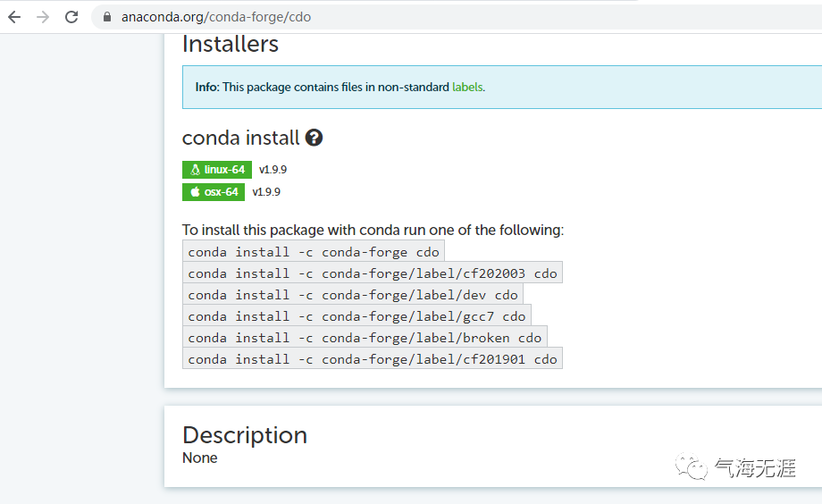Viewport: 822px width, 504px height.
Task: Open the conda install help question icon
Action: [314, 138]
